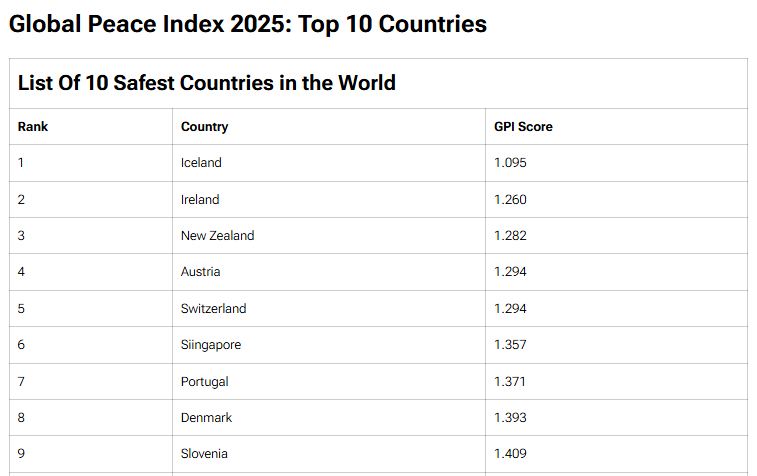
Task: Select the Country column header
Action: pyautogui.click(x=204, y=127)
